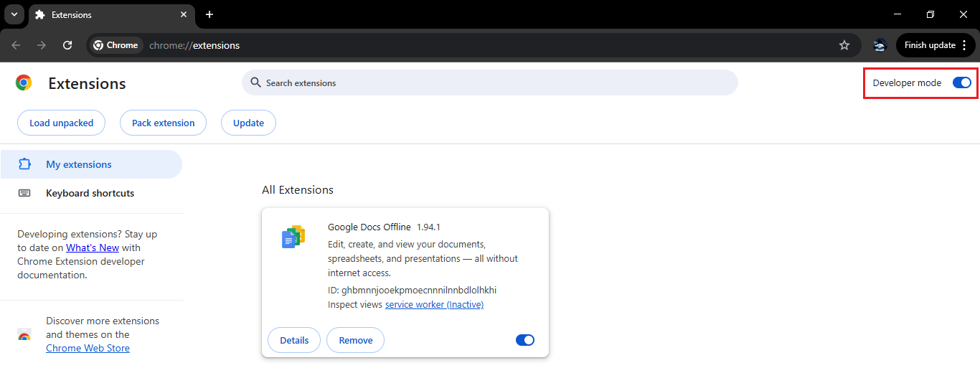Click the Chrome logo beside Extensions title
980x368 pixels.
24,83
